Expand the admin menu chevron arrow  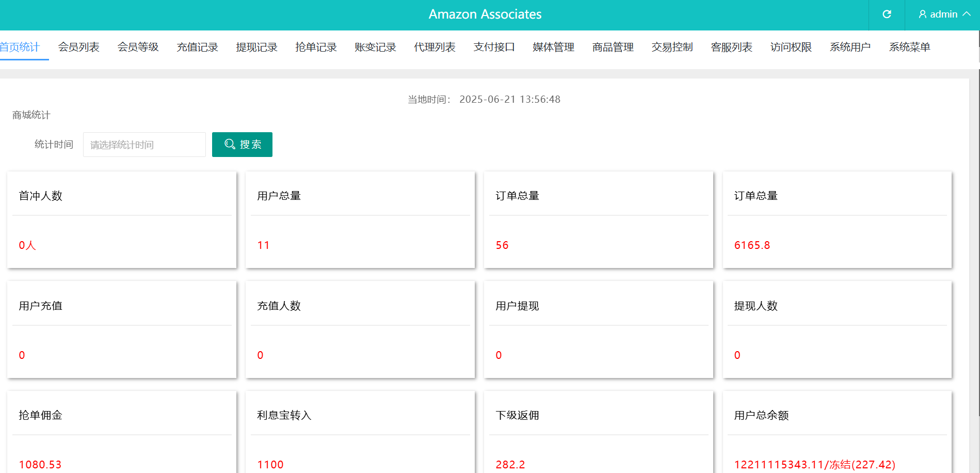(967, 14)
